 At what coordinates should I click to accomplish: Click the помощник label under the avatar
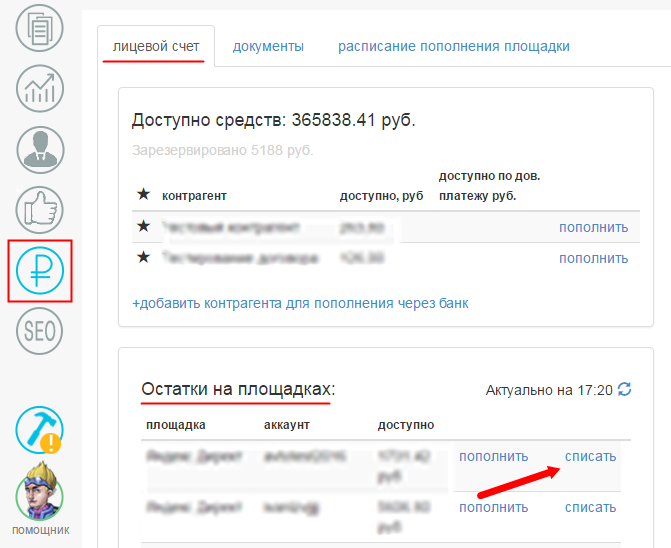[x=40, y=530]
